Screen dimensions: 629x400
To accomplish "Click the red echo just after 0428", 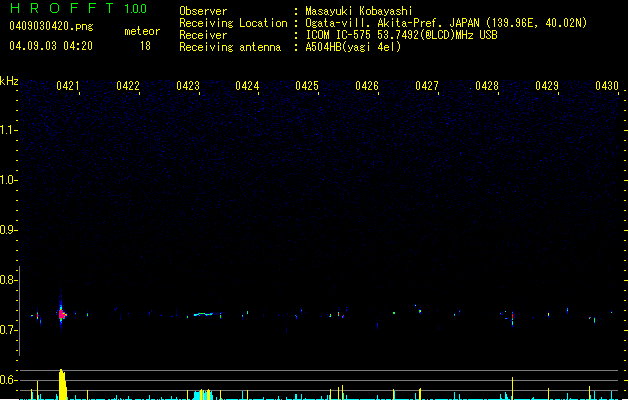I will pyautogui.click(x=512, y=317).
